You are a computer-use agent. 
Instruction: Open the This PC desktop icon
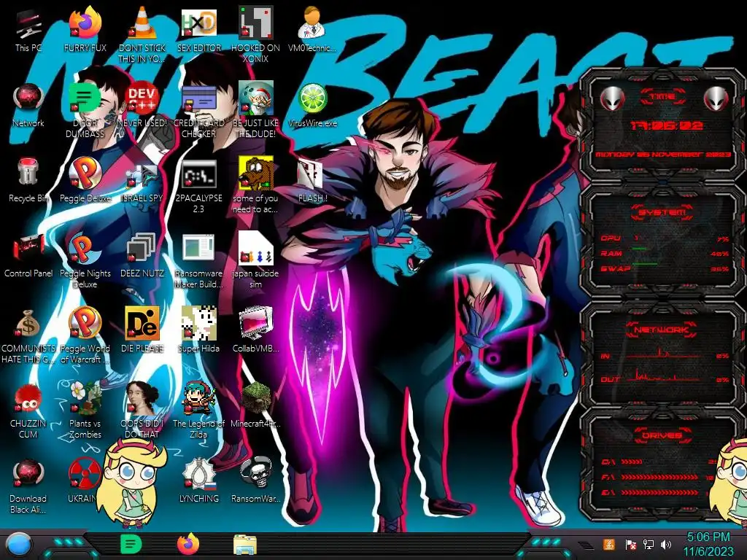(x=28, y=24)
